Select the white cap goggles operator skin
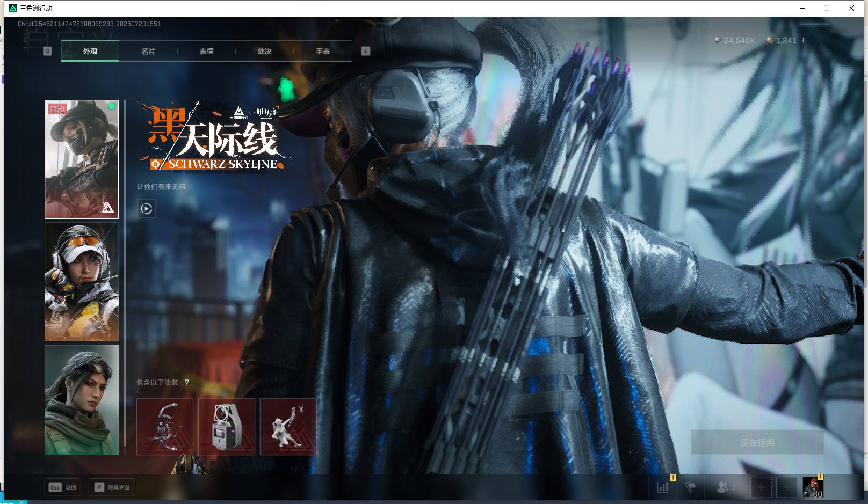 tap(82, 282)
